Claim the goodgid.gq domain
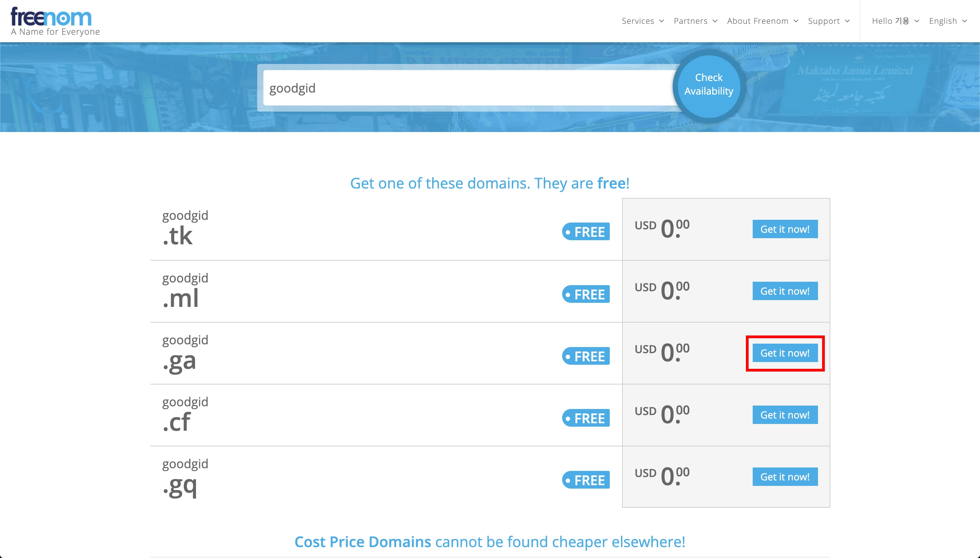This screenshot has height=558, width=980. pos(785,477)
